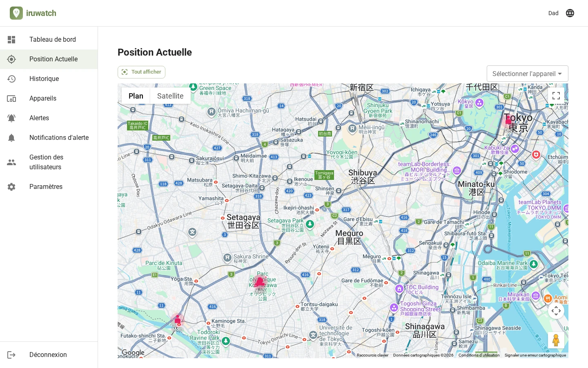Click the Mom device marker on map
Image resolution: width=588 pixels, height=368 pixels.
(178, 319)
